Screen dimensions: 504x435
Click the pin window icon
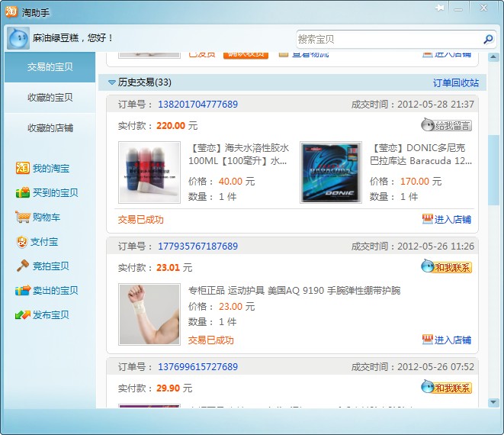coord(439,8)
